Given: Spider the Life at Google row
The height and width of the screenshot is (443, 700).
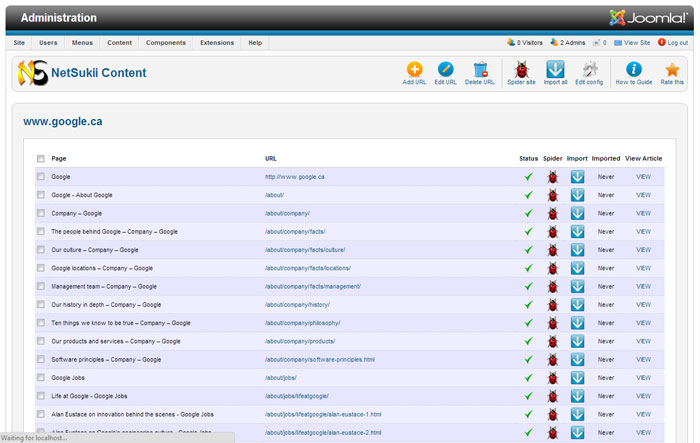Looking at the screenshot, I should (553, 397).
